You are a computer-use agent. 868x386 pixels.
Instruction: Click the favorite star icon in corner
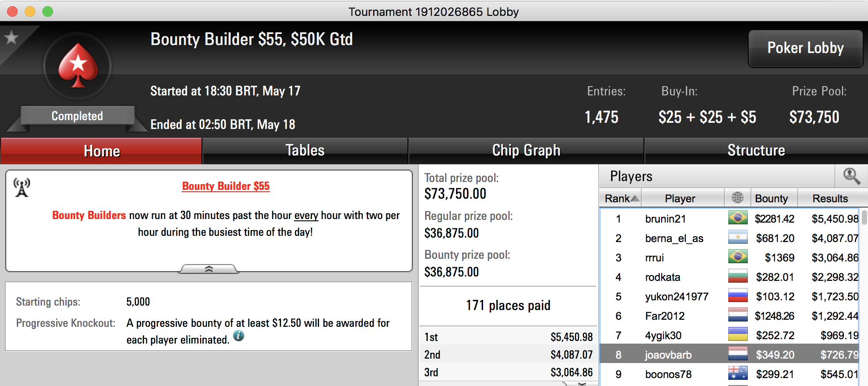(x=11, y=38)
